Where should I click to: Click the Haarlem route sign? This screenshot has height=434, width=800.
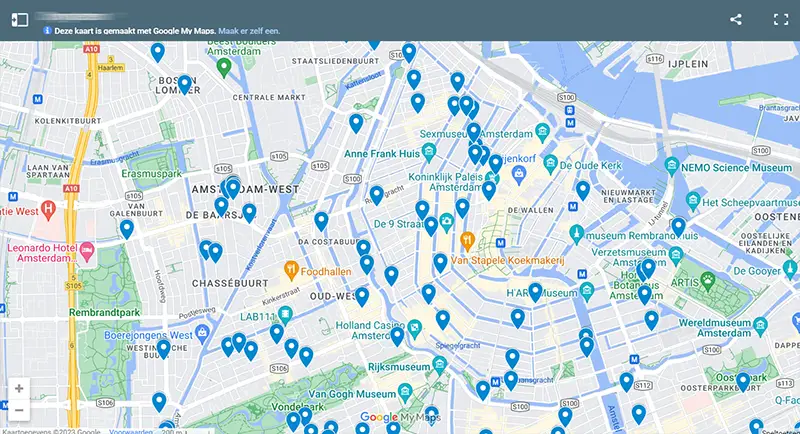(x=111, y=67)
